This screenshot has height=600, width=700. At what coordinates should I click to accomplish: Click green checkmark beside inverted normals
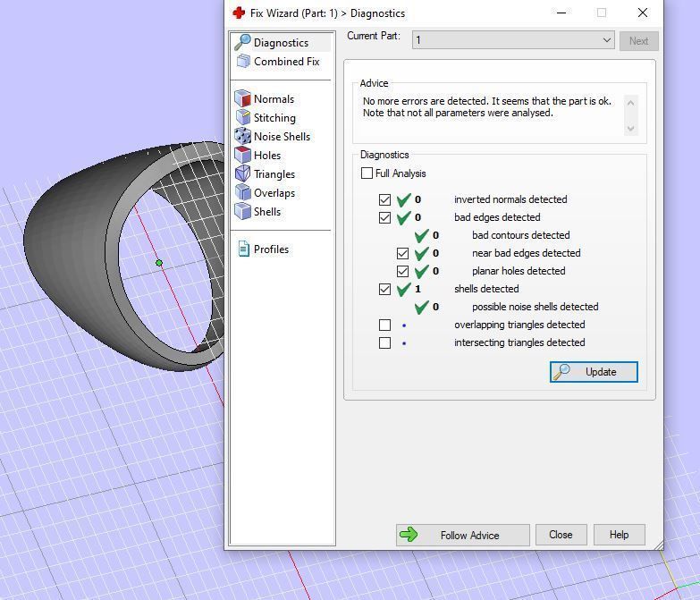point(403,199)
